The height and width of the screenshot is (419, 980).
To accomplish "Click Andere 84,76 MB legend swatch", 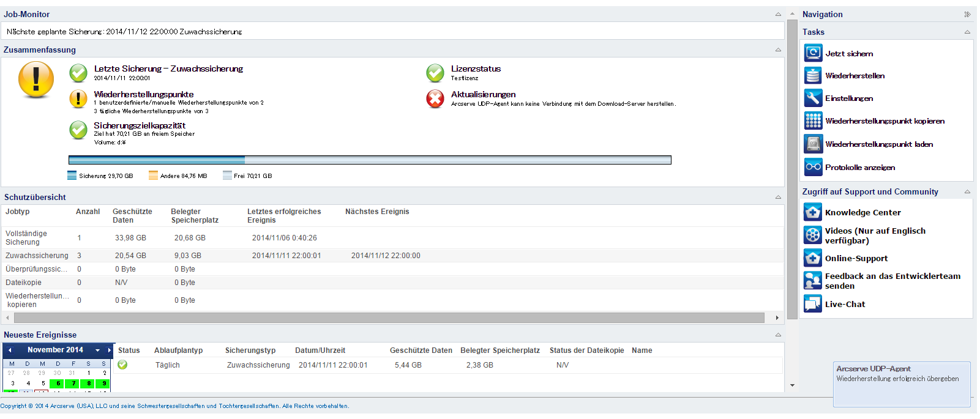I will (153, 176).
